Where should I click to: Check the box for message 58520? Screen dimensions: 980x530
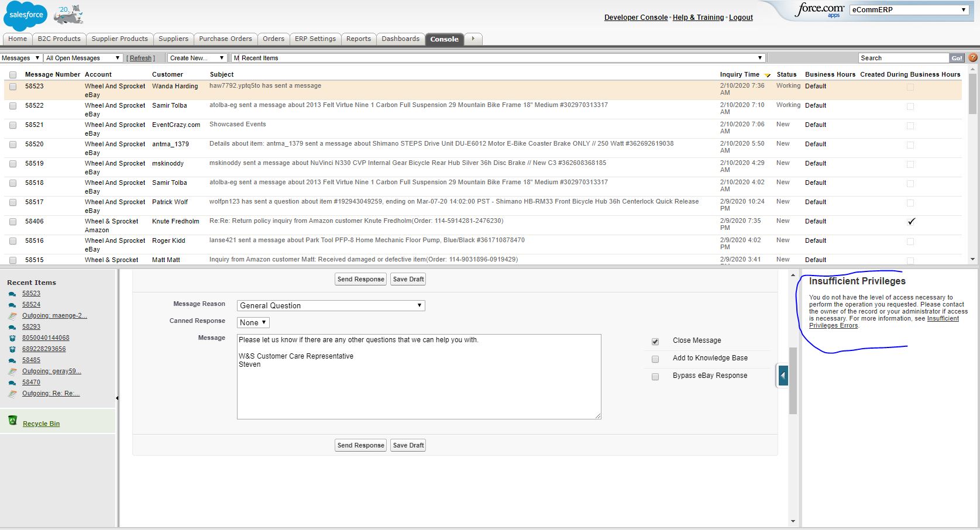tap(13, 144)
